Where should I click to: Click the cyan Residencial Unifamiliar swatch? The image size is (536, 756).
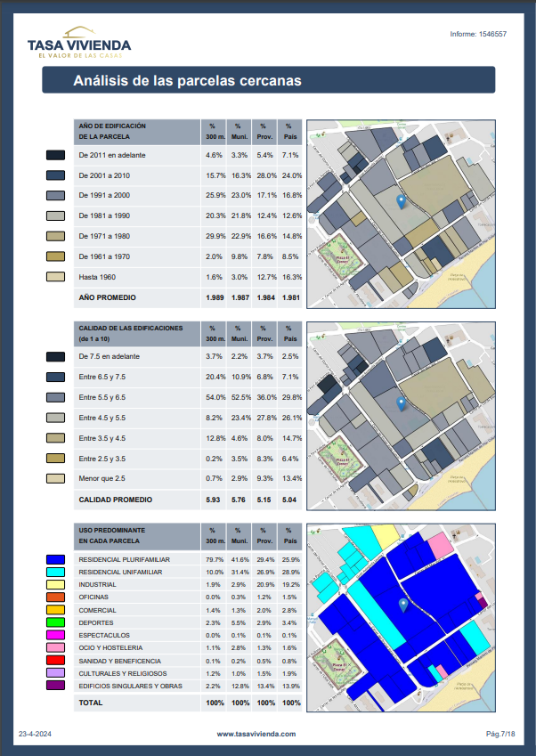pos(55,573)
